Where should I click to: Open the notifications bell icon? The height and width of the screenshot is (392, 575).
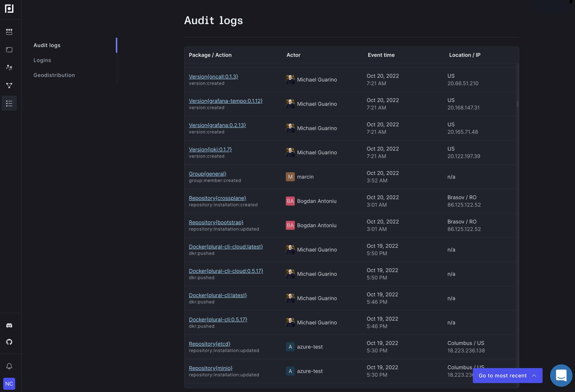click(9, 366)
